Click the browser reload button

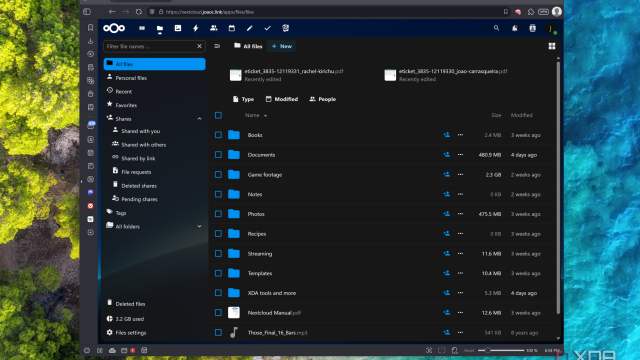pyautogui.click(x=138, y=12)
